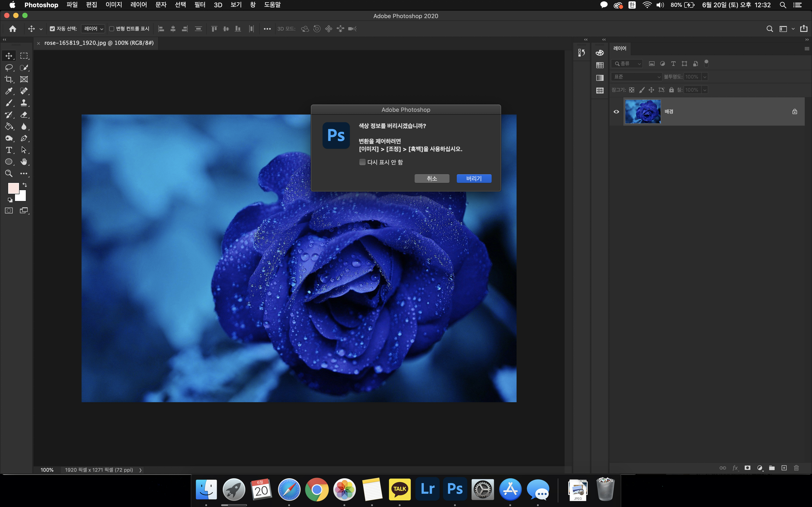
Task: Select the Zoom tool
Action: (9, 173)
